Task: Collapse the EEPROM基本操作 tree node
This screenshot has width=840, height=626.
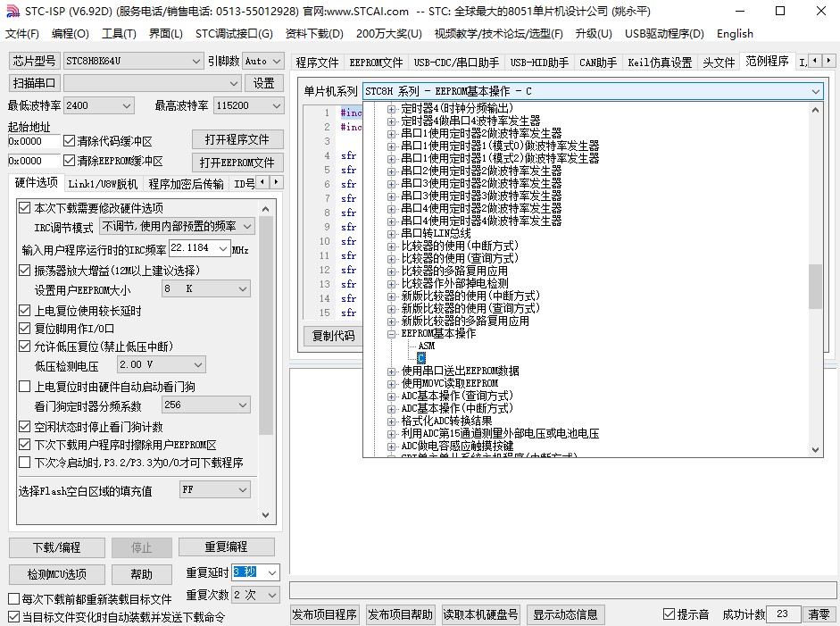Action: [x=392, y=334]
